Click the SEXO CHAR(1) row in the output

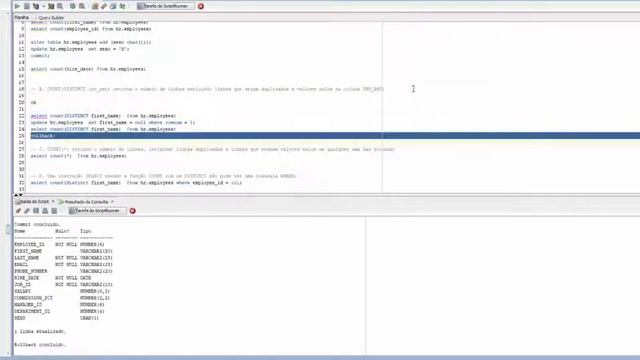[x=56, y=318]
